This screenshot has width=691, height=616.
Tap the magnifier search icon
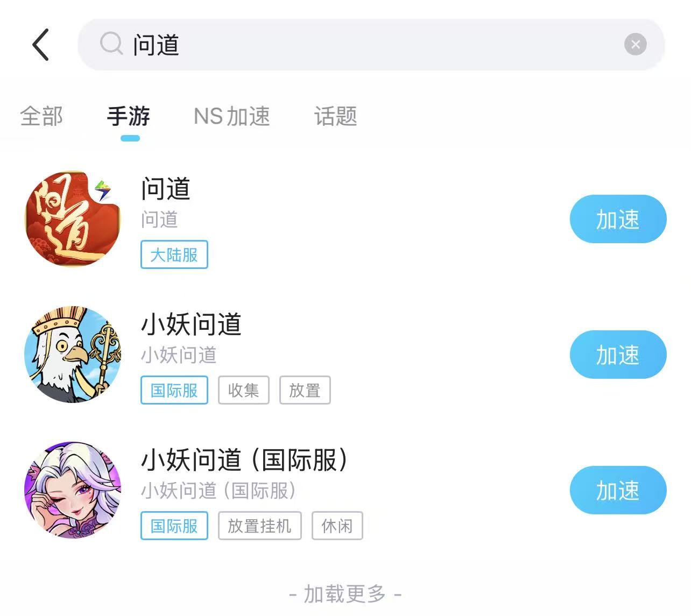coord(111,44)
